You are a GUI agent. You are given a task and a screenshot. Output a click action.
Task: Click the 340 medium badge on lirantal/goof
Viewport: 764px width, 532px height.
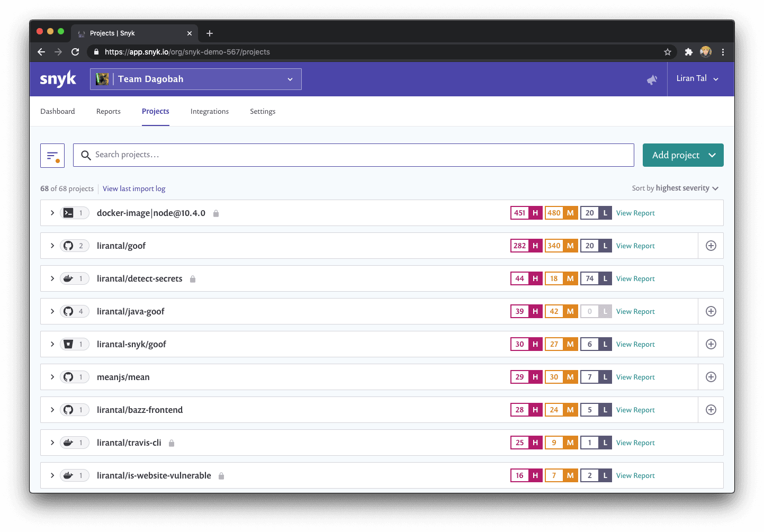[561, 246]
